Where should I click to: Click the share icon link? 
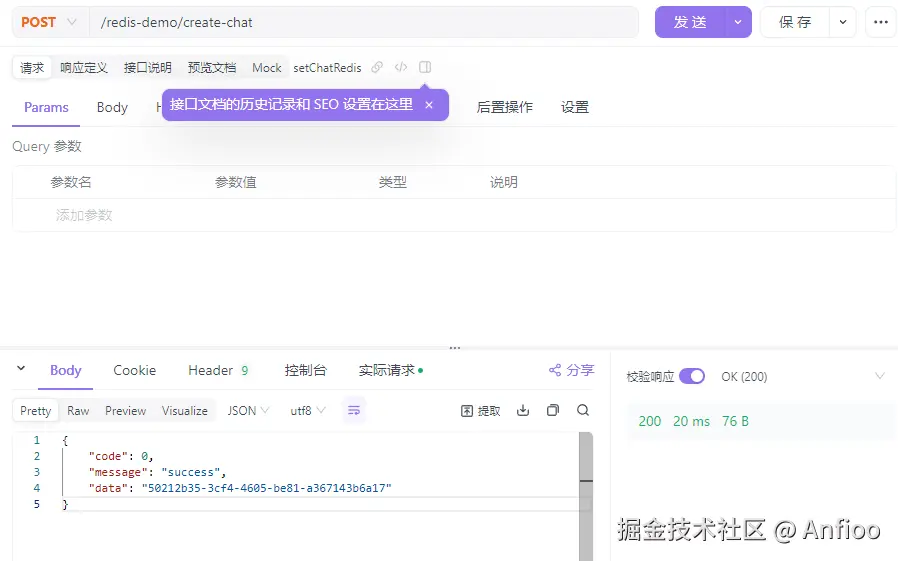pyautogui.click(x=572, y=370)
